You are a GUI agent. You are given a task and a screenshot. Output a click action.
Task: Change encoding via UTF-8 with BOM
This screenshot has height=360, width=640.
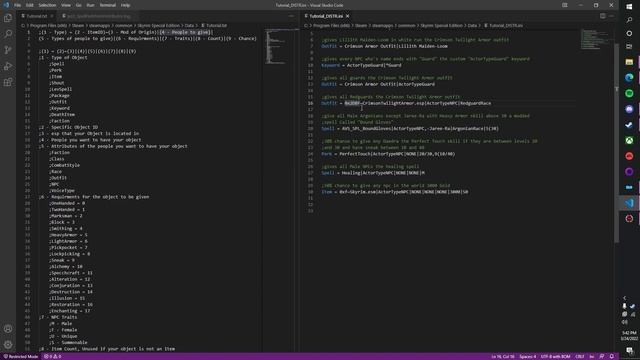point(556,356)
